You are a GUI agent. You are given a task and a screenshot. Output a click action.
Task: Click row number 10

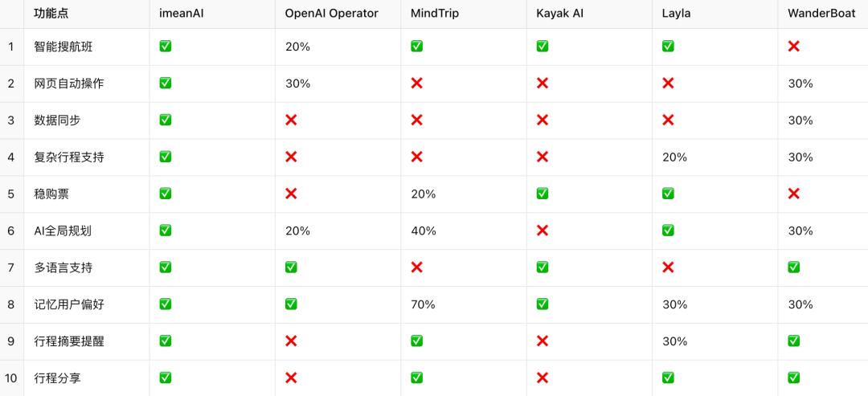pos(11,378)
